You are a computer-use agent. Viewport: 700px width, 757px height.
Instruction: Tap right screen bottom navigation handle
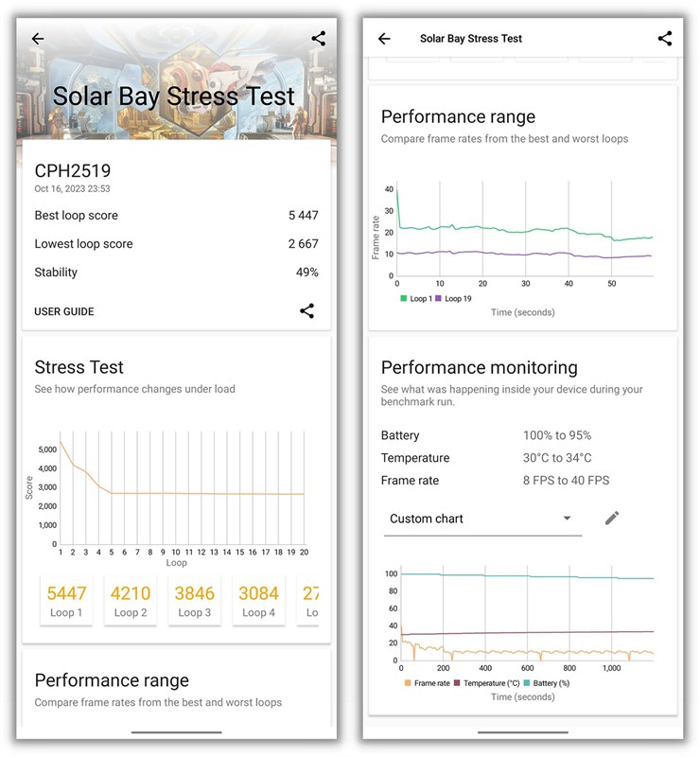523,732
